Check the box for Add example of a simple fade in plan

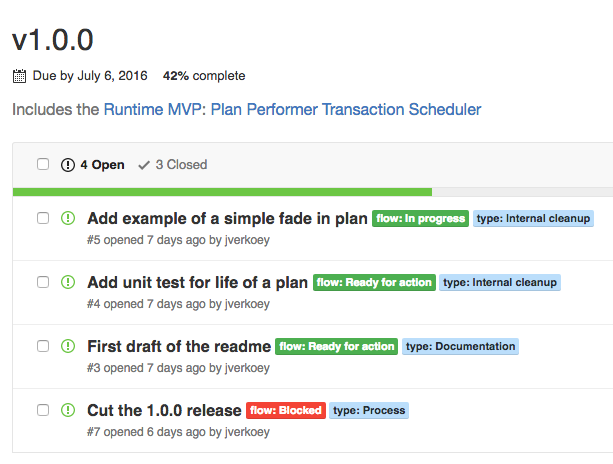pos(43,218)
